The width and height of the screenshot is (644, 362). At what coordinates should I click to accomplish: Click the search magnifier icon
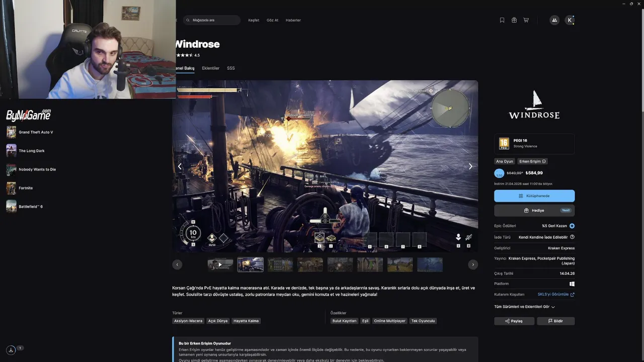coord(188,20)
